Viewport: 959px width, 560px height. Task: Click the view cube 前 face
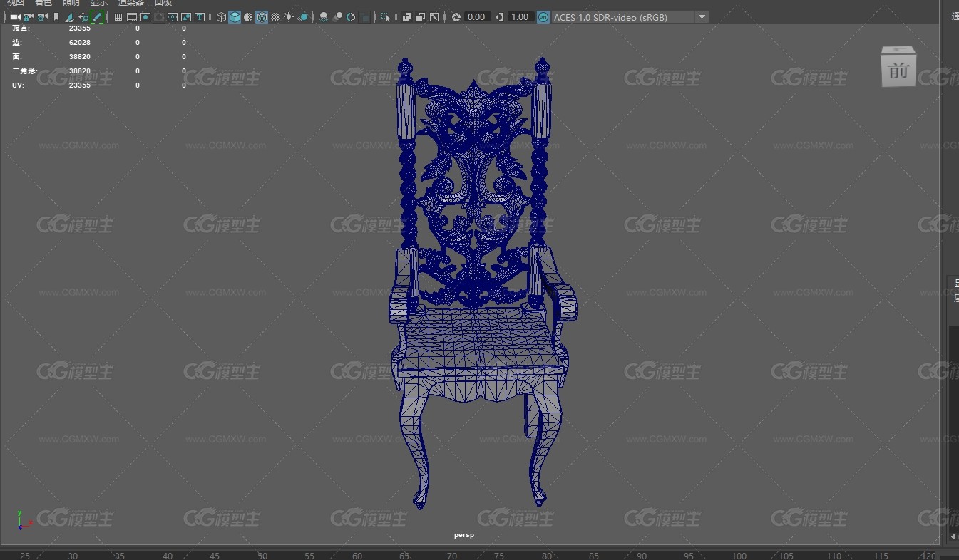(x=898, y=71)
